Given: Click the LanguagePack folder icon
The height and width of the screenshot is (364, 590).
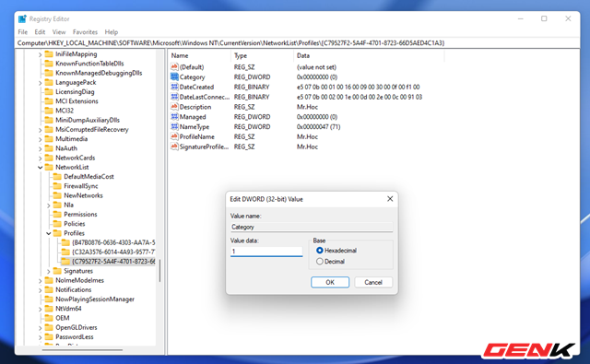Looking at the screenshot, I should 49,82.
